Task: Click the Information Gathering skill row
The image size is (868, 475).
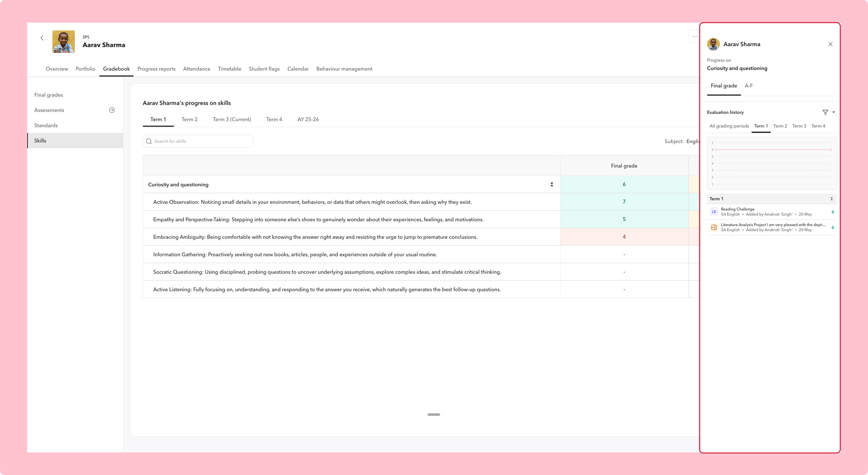Action: pos(351,254)
